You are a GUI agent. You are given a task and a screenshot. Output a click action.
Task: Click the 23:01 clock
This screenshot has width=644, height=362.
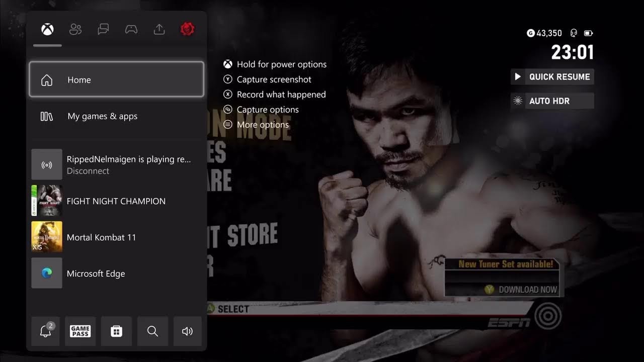(x=573, y=52)
